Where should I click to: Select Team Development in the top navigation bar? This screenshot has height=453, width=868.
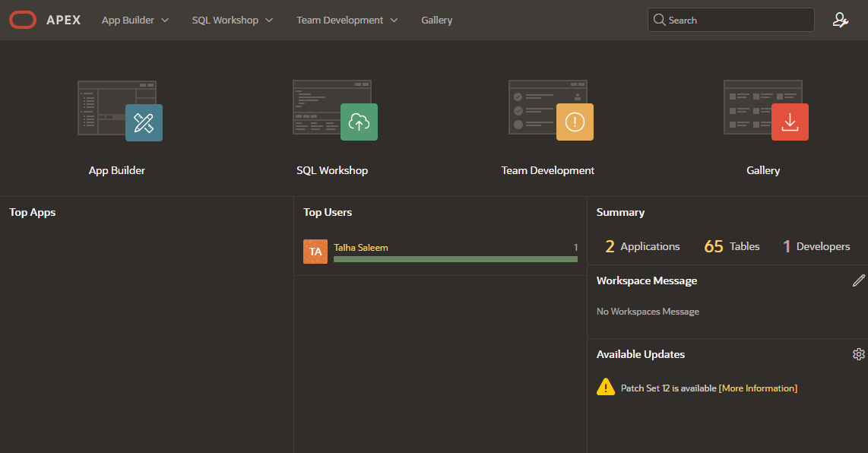tap(340, 20)
